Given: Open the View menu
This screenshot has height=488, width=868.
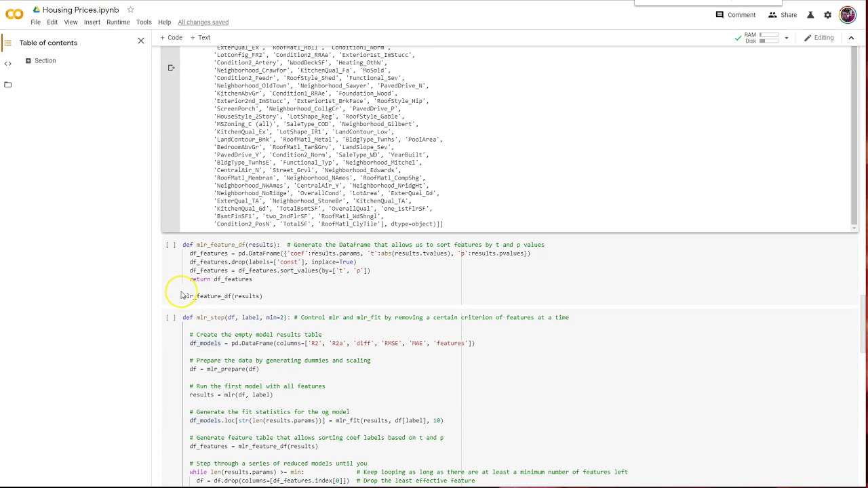Looking at the screenshot, I should coord(71,22).
